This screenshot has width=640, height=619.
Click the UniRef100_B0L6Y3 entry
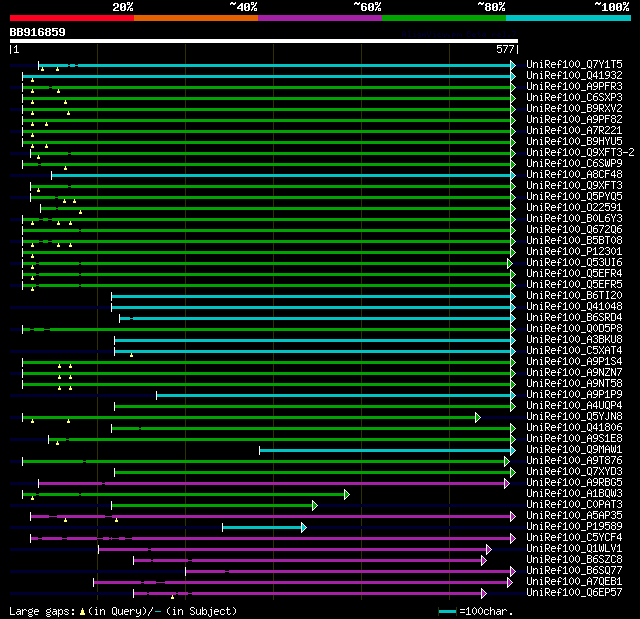coord(574,219)
